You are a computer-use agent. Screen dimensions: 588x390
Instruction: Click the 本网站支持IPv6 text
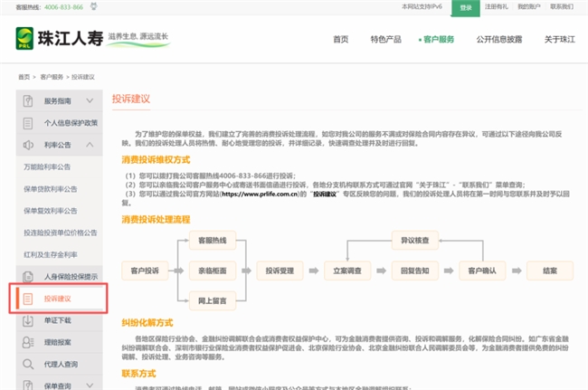(x=422, y=6)
